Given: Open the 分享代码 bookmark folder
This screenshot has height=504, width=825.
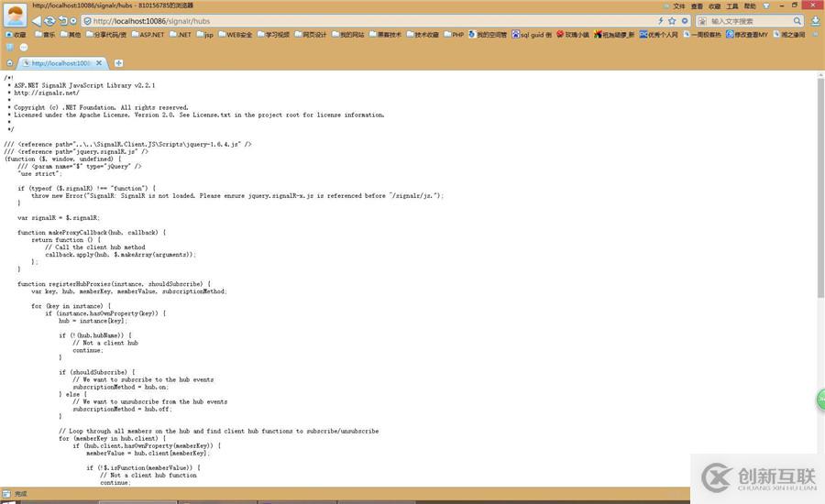Looking at the screenshot, I should tap(106, 34).
